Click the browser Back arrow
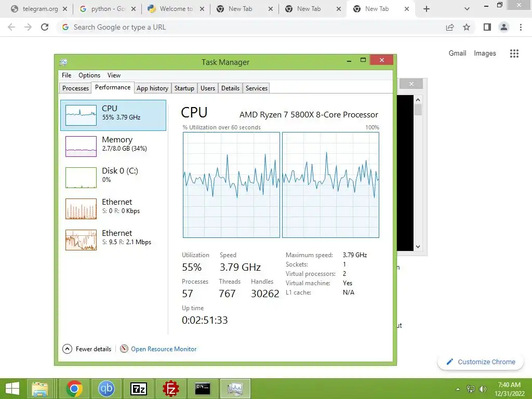This screenshot has height=399, width=532. pyautogui.click(x=11, y=27)
